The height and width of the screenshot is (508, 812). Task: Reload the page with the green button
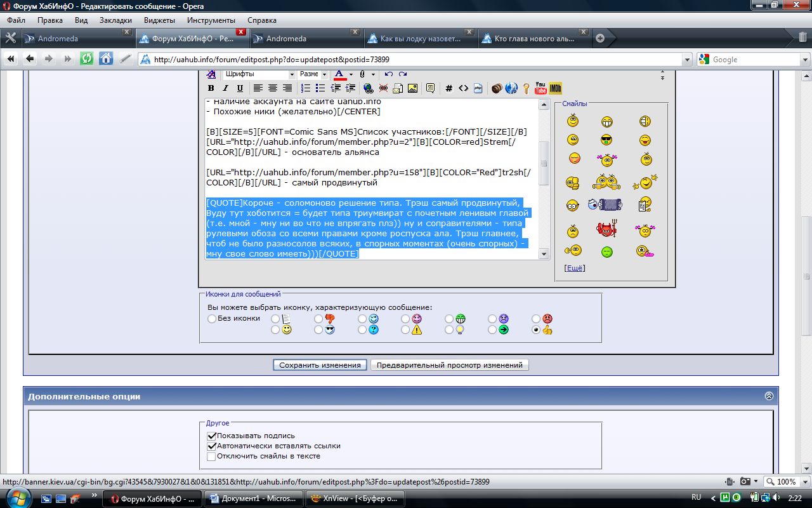[86, 59]
